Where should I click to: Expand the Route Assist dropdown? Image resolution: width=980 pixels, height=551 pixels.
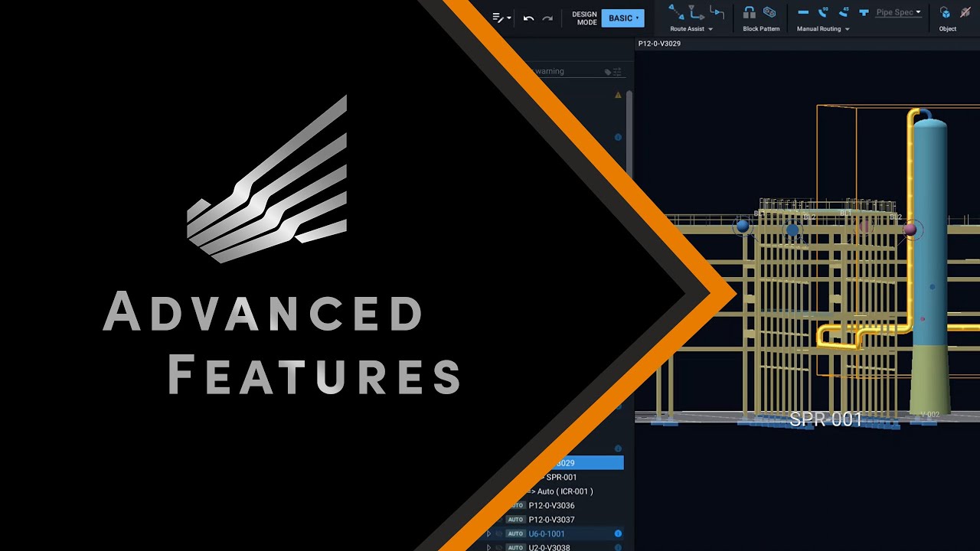pyautogui.click(x=710, y=29)
